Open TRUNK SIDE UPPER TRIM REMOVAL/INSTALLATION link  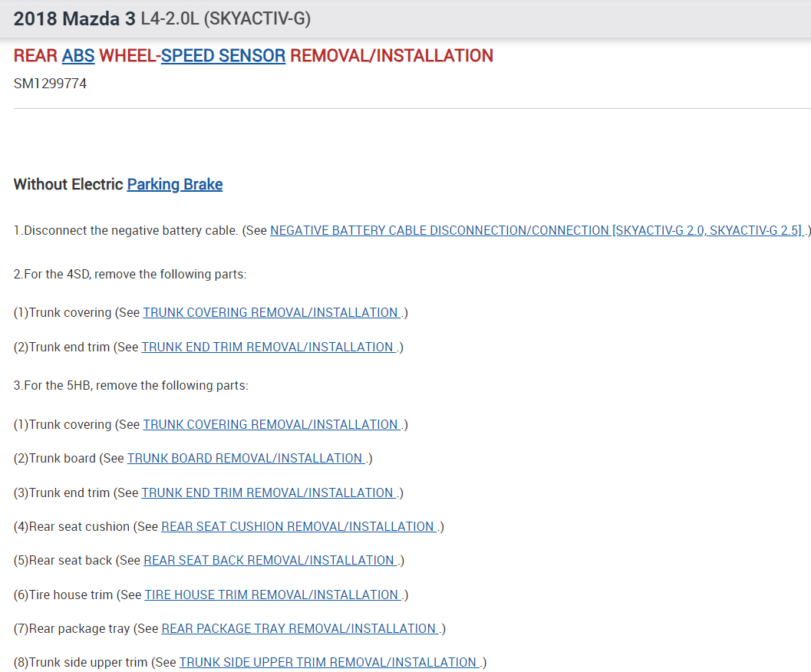coord(329,662)
